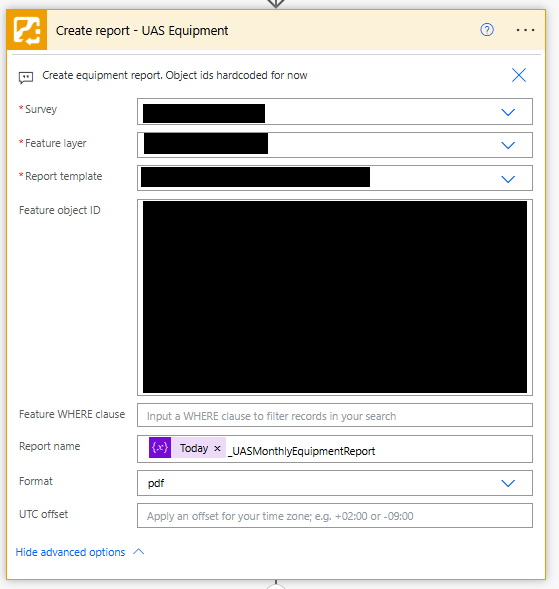Collapse options using the up chevron

pyautogui.click(x=139, y=551)
